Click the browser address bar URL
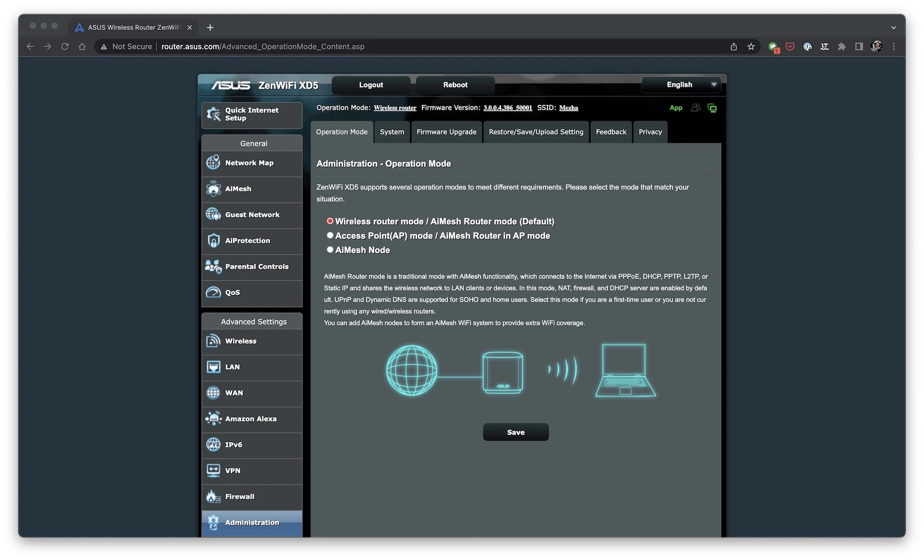This screenshot has width=924, height=560. (x=263, y=47)
